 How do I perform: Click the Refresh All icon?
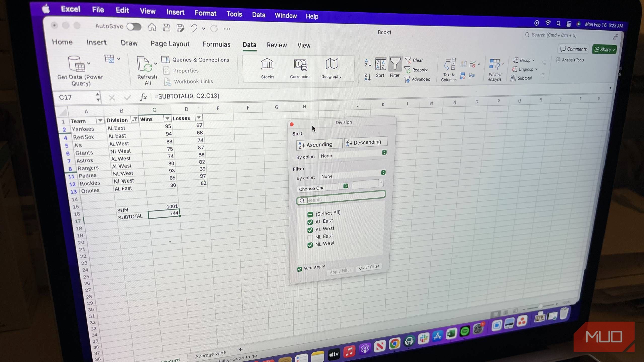click(144, 64)
